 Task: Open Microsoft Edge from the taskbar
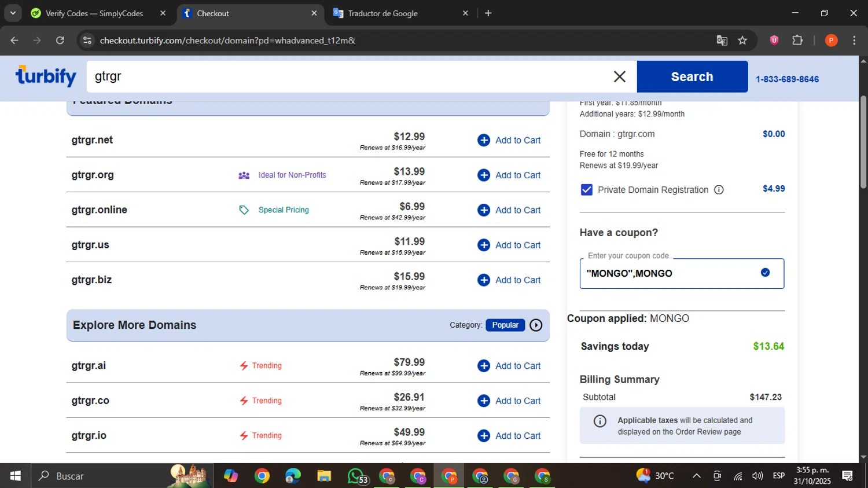(293, 476)
